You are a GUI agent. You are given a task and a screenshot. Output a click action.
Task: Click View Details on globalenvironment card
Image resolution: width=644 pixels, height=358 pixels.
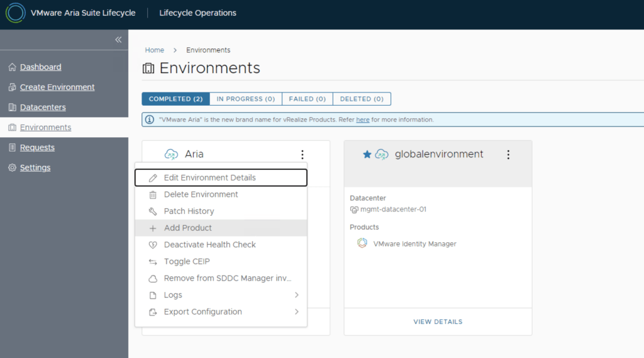point(438,322)
